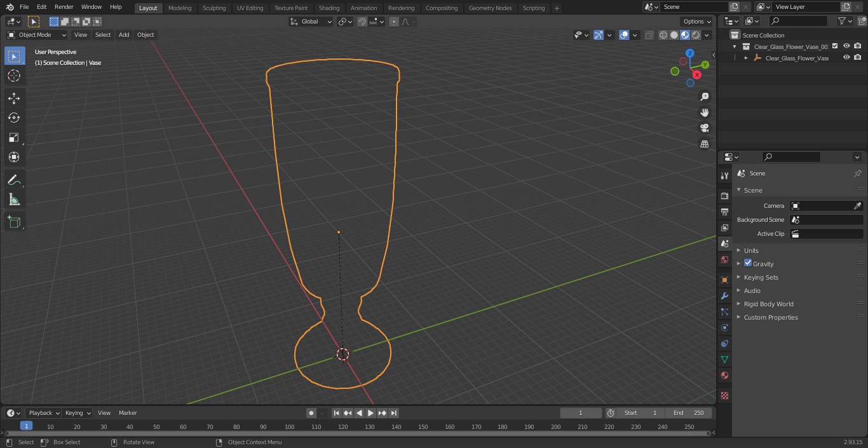Click the pan view hand icon
The width and height of the screenshot is (868, 448).
[704, 112]
